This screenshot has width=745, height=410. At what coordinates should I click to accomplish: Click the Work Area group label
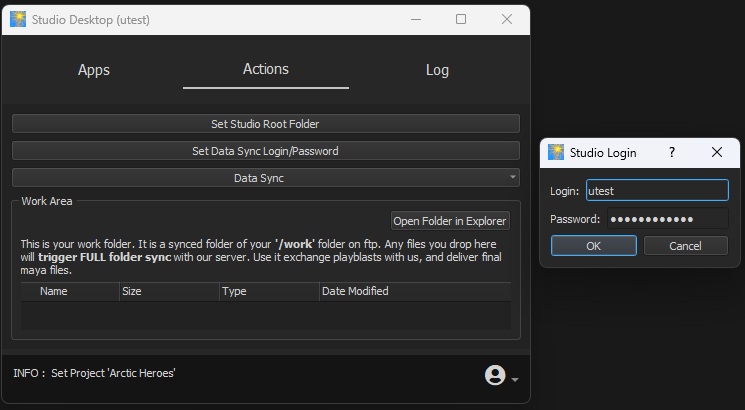47,201
